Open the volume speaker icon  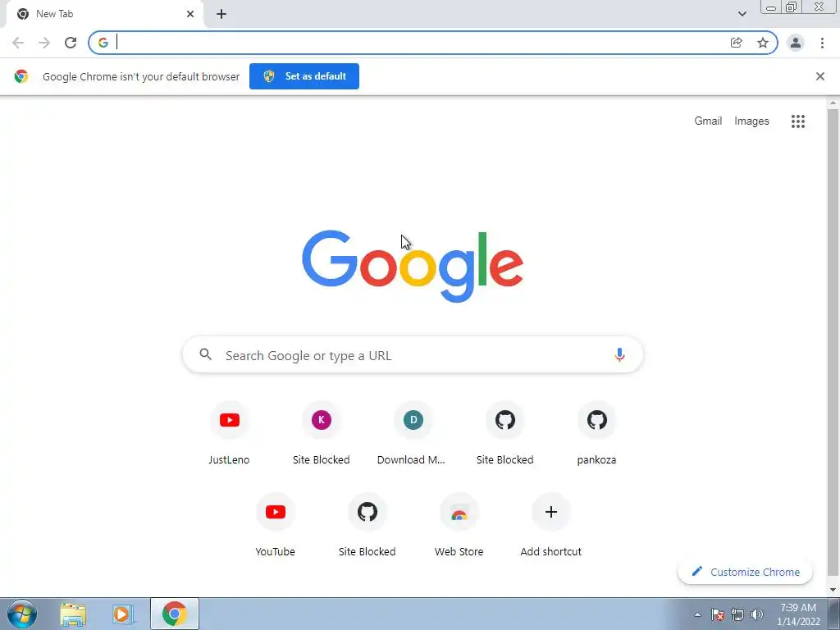pyautogui.click(x=757, y=614)
